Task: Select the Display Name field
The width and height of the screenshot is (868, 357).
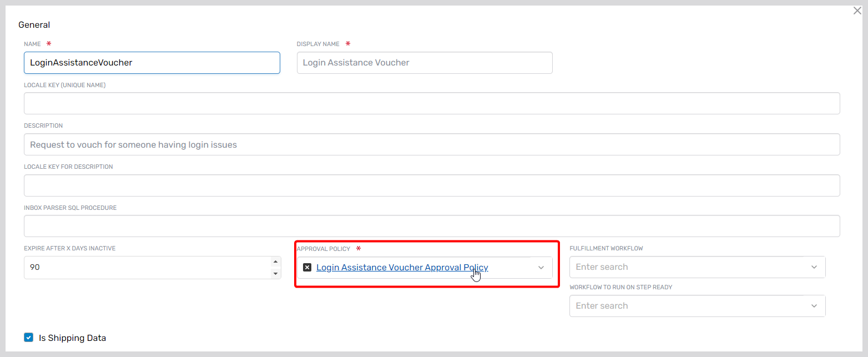Action: pos(425,63)
